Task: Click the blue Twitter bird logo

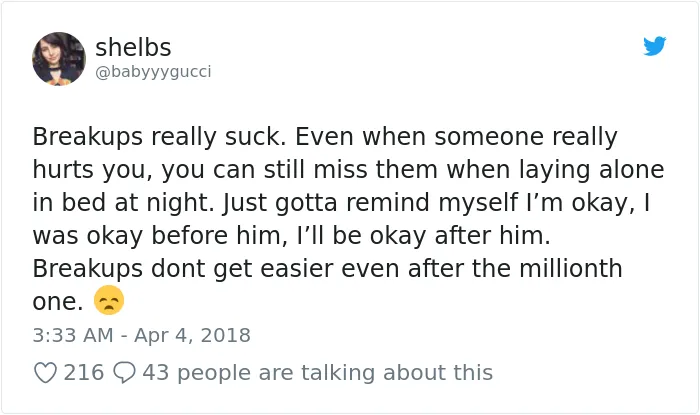Action: 654,46
